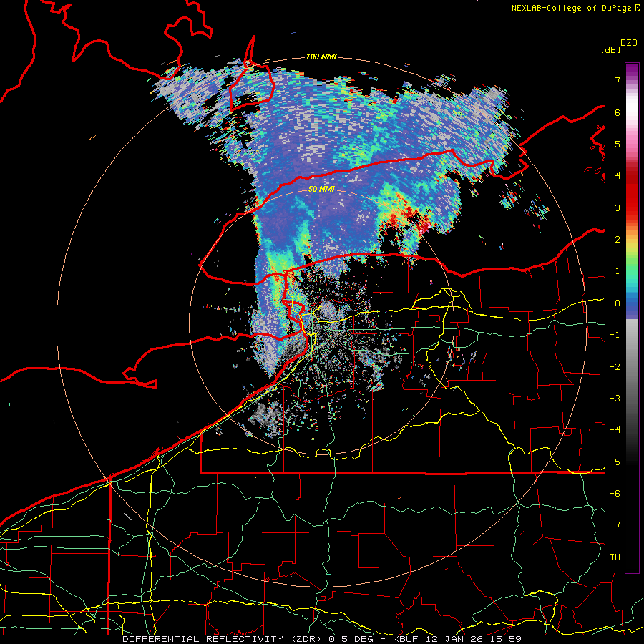Click the 7 value on color scale
644x644 pixels.
[x=618, y=80]
